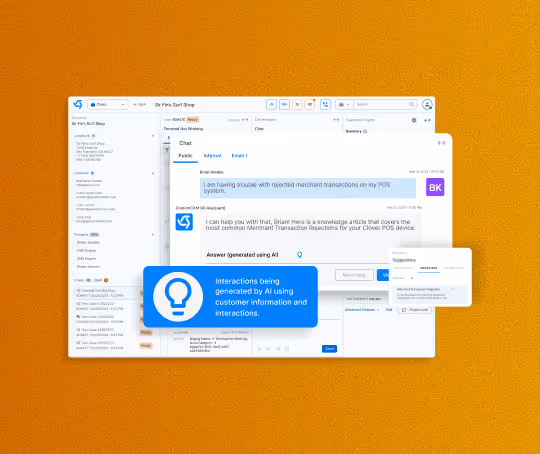Open the settings gear in Customer Insights
The width and height of the screenshot is (540, 454).
click(x=414, y=120)
